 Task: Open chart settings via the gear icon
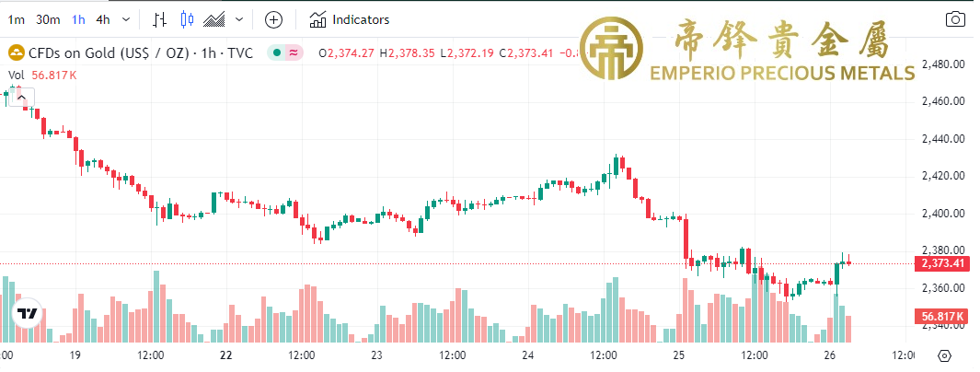[945, 355]
